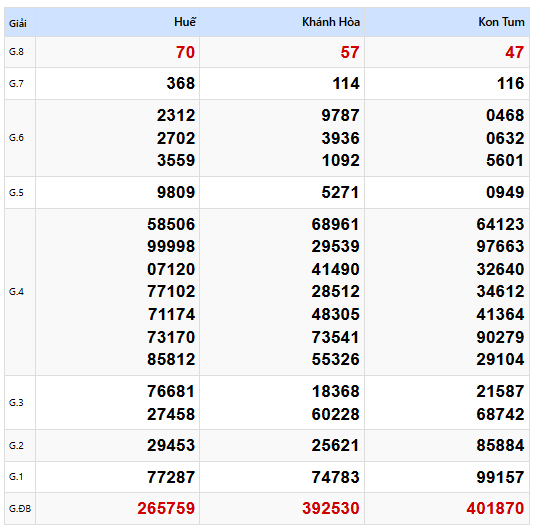
Task: Click the G.4 row label
Action: [x=16, y=292]
